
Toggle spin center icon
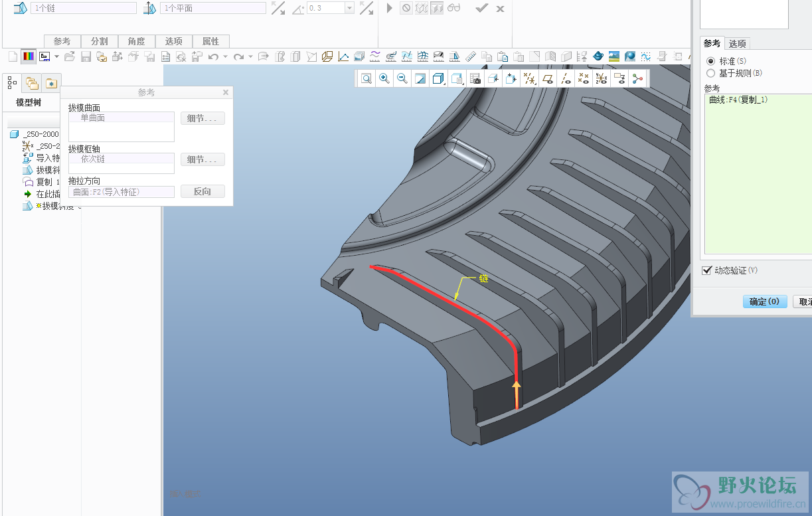[x=637, y=79]
